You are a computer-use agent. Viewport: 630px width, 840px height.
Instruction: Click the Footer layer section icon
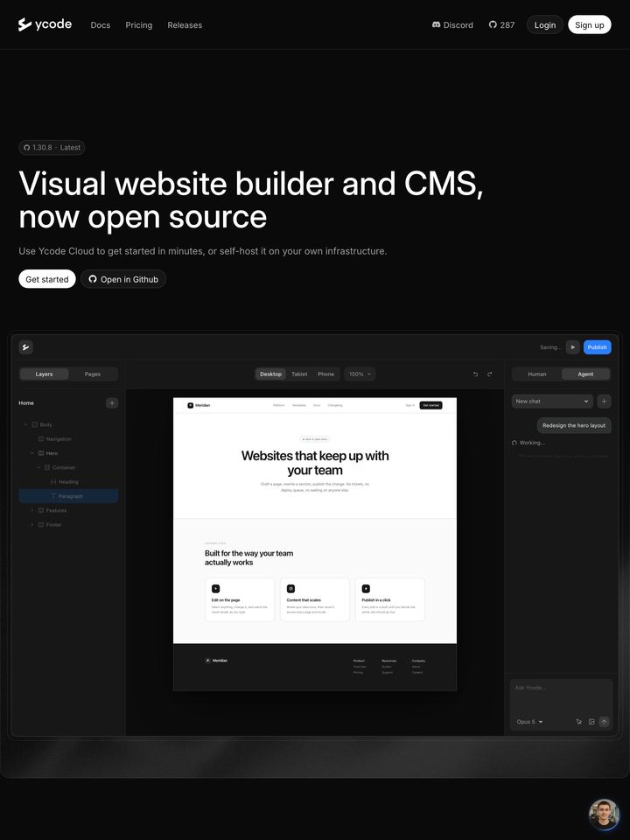pyautogui.click(x=41, y=525)
